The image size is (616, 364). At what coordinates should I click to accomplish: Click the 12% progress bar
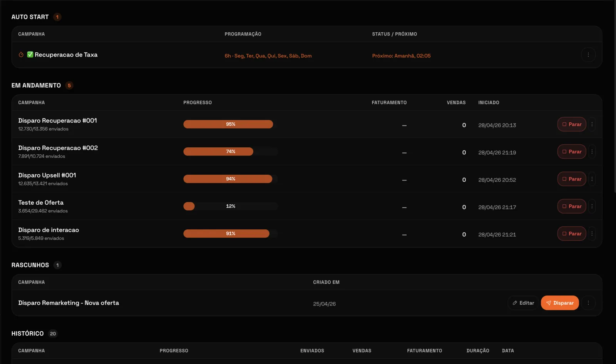tap(230, 206)
